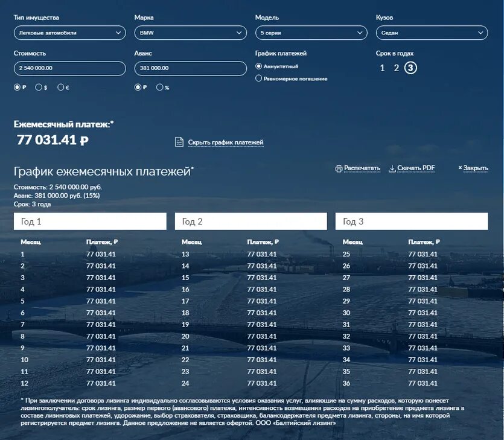
Task: Open the Модель dropdown showing 5 серии
Action: click(x=311, y=33)
